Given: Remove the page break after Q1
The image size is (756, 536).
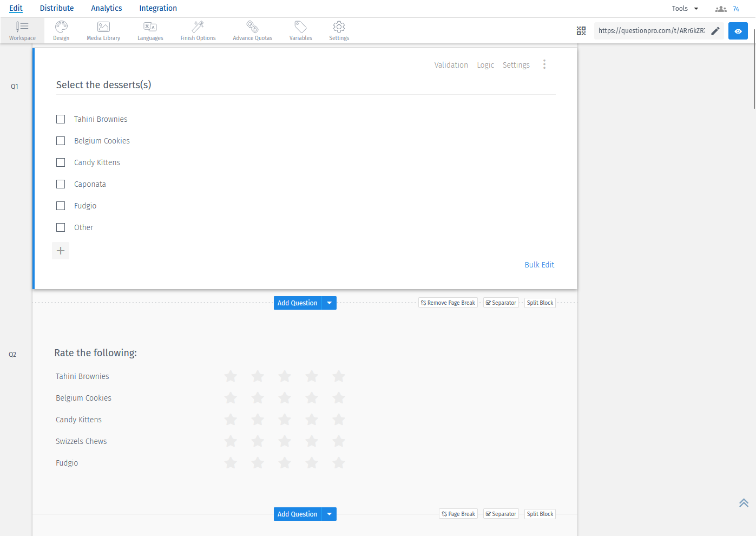Looking at the screenshot, I should (448, 303).
